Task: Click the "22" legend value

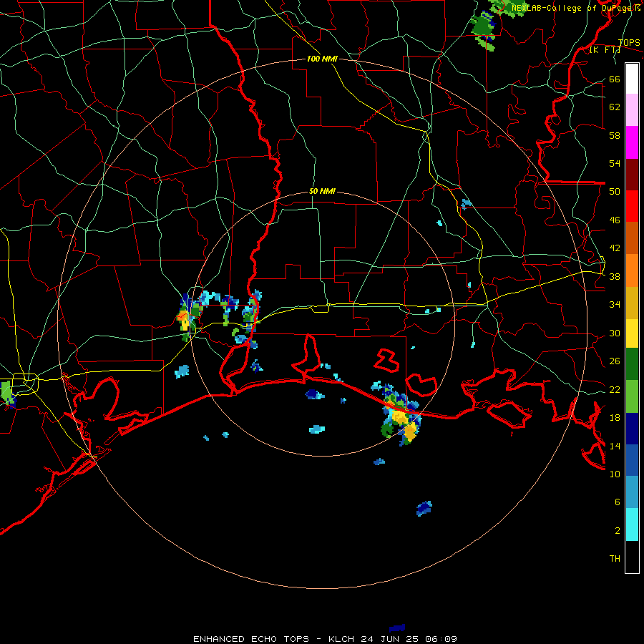Action: coord(615,389)
